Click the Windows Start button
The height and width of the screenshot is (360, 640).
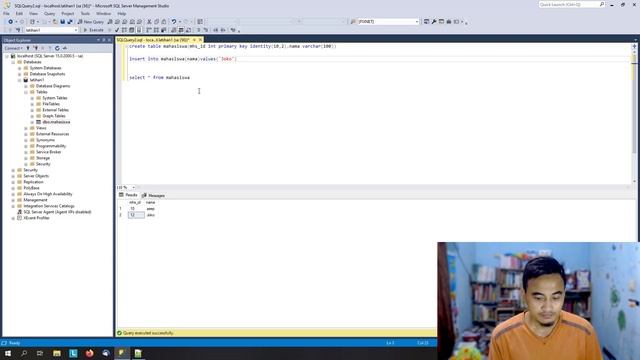8,353
